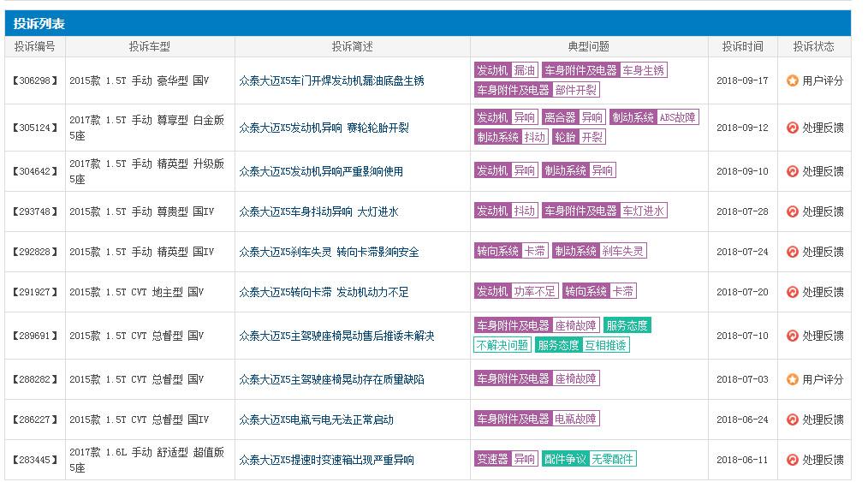Image resolution: width=868 pixels, height=482 pixels.
Task: Click the 配件争议 无零配件 tag
Action: click(589, 459)
